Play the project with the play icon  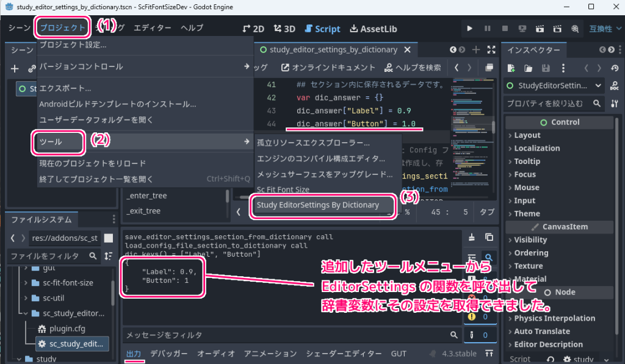point(469,28)
